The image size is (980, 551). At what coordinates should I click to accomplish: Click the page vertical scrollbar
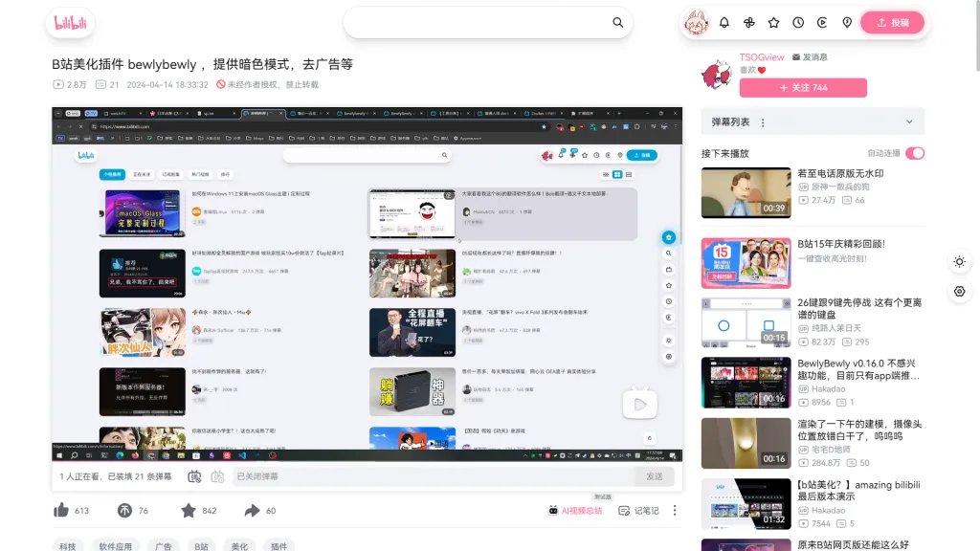pyautogui.click(x=976, y=36)
